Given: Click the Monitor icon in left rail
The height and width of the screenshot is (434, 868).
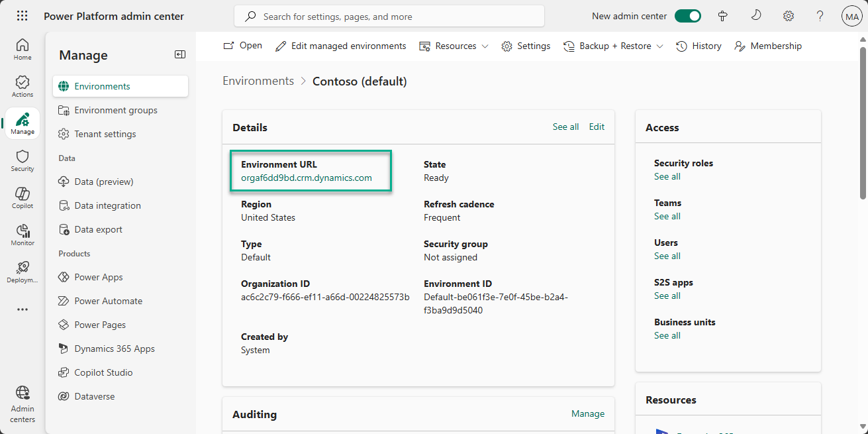Looking at the screenshot, I should [23, 235].
